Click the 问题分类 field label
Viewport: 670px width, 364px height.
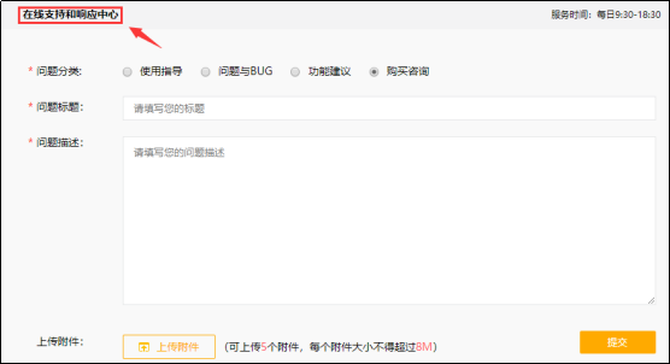59,71
